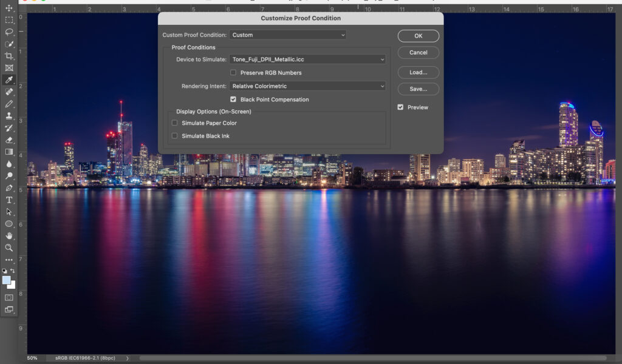Select the Gradient tool

click(x=9, y=152)
